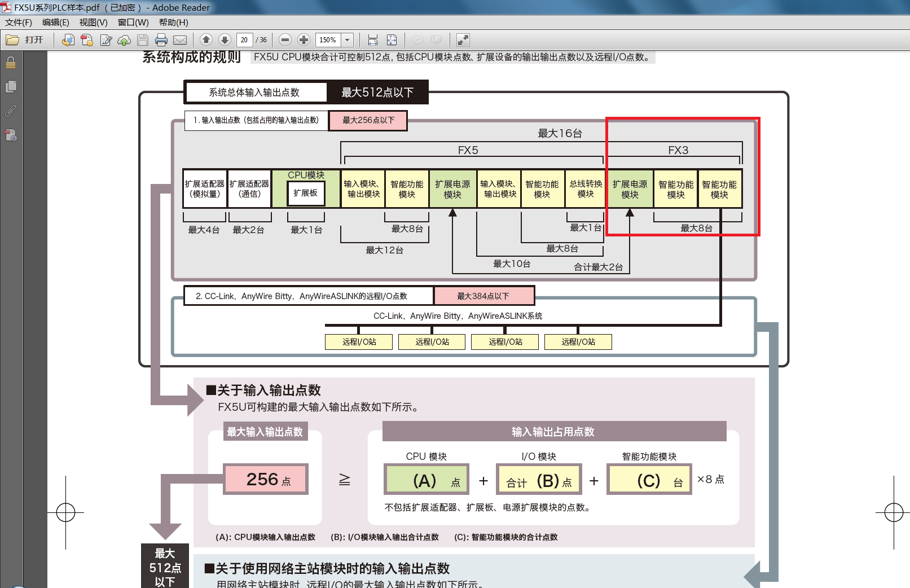This screenshot has width=910, height=588.
Task: Zoom in using the plus button
Action: click(x=304, y=40)
